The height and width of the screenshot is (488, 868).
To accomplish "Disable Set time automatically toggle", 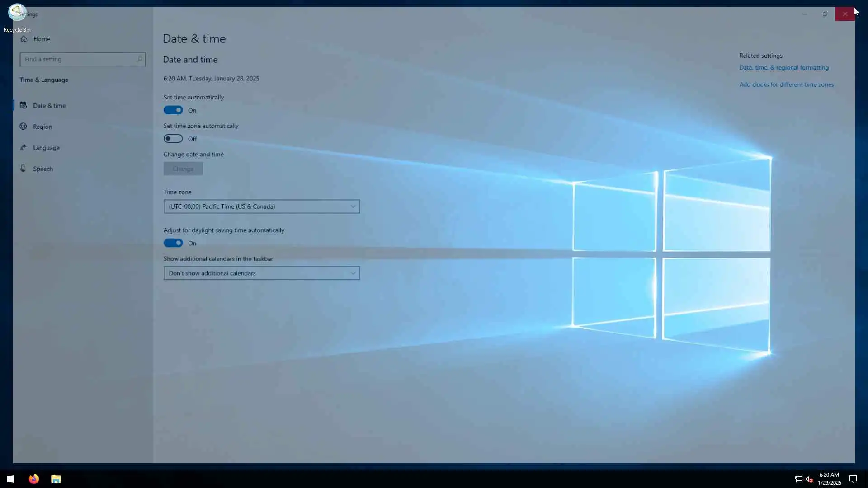I will click(173, 110).
